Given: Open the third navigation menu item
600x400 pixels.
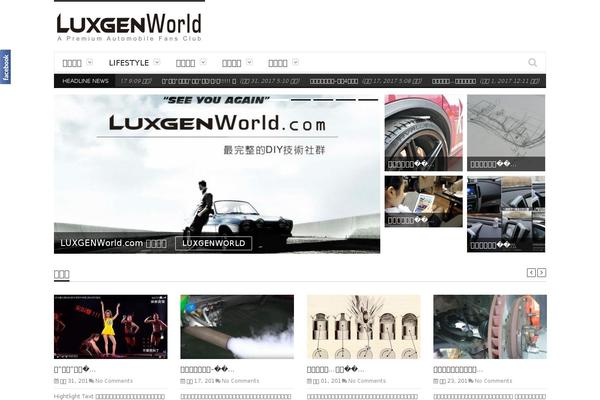Looking at the screenshot, I should click(x=186, y=63).
